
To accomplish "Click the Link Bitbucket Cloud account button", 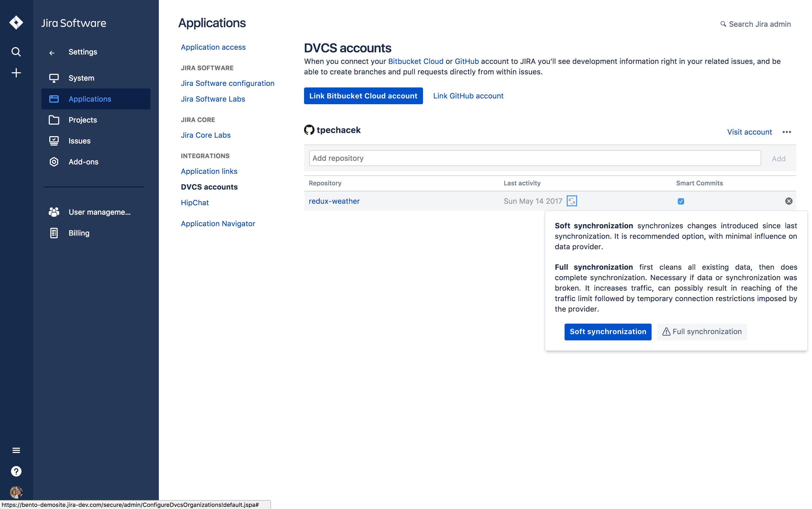I will click(363, 96).
